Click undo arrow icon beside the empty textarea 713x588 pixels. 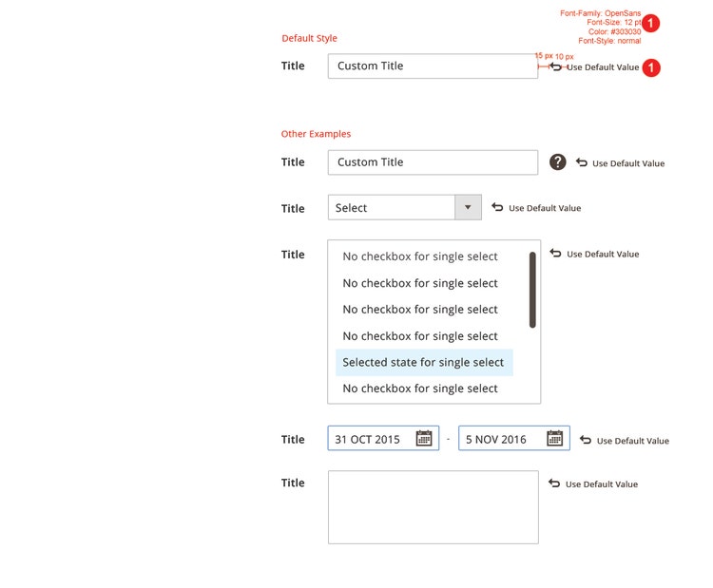coord(554,484)
